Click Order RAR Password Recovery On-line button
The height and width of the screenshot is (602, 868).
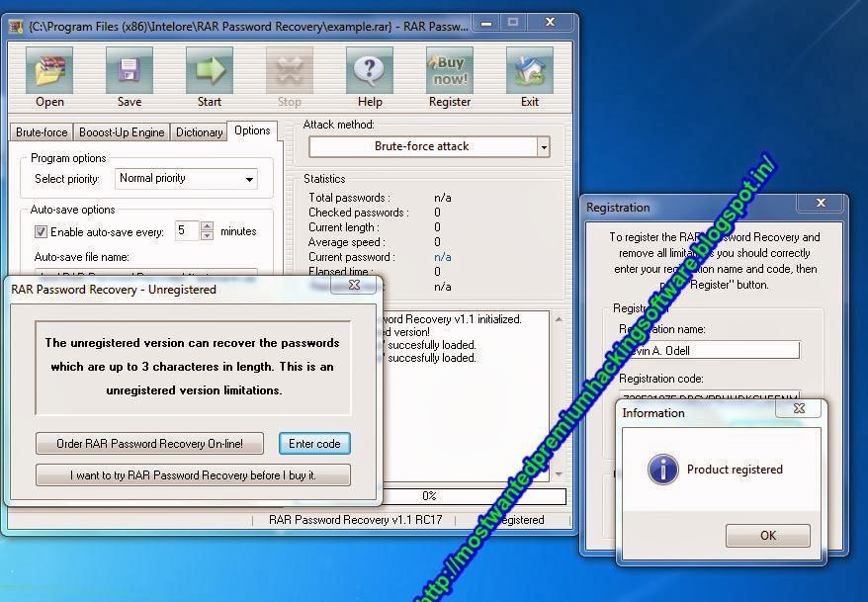[x=149, y=444]
